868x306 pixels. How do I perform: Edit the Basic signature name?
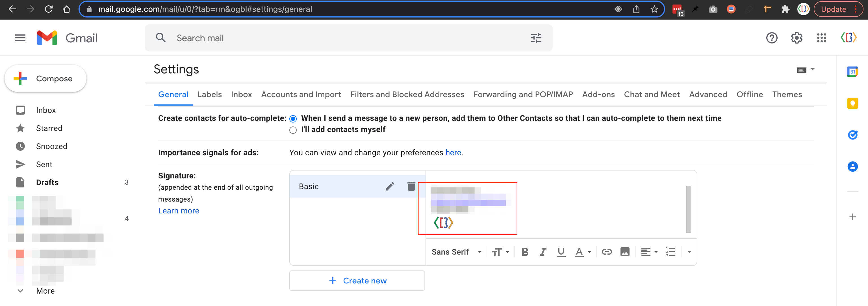pos(390,186)
